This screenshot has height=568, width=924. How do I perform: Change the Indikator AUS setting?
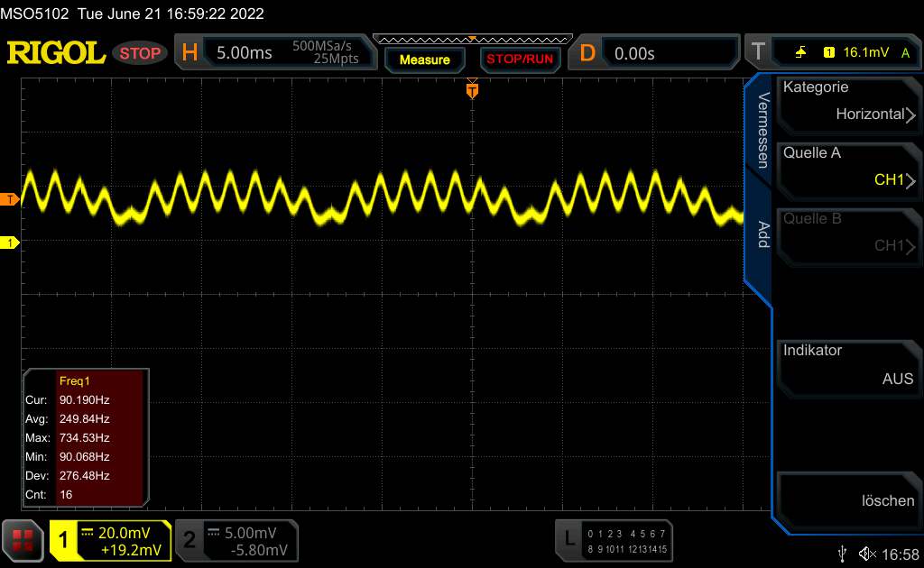(846, 365)
